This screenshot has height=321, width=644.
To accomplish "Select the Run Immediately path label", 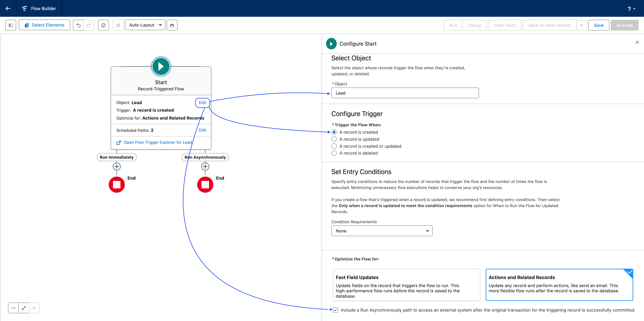I will (117, 157).
